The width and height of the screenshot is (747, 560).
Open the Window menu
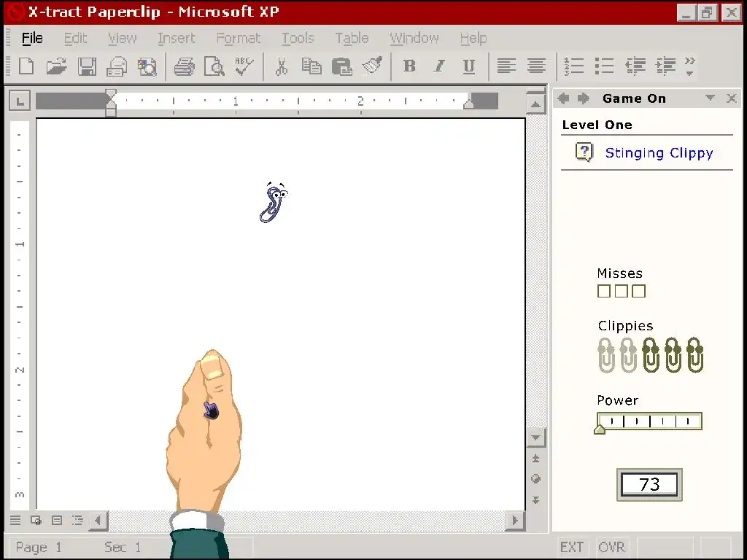click(414, 38)
